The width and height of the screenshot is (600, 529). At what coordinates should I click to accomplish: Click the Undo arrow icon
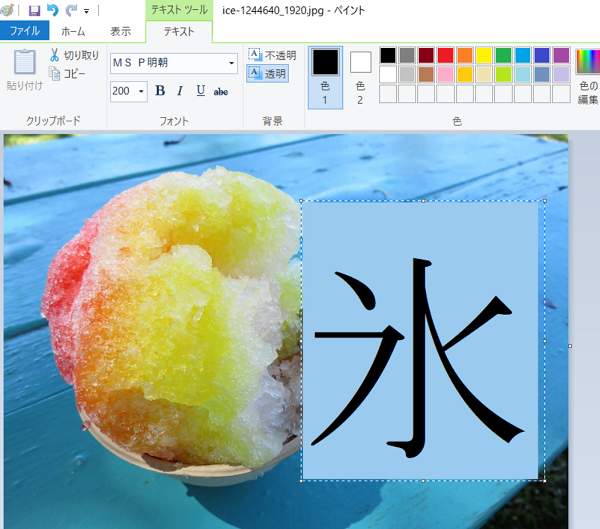(53, 10)
